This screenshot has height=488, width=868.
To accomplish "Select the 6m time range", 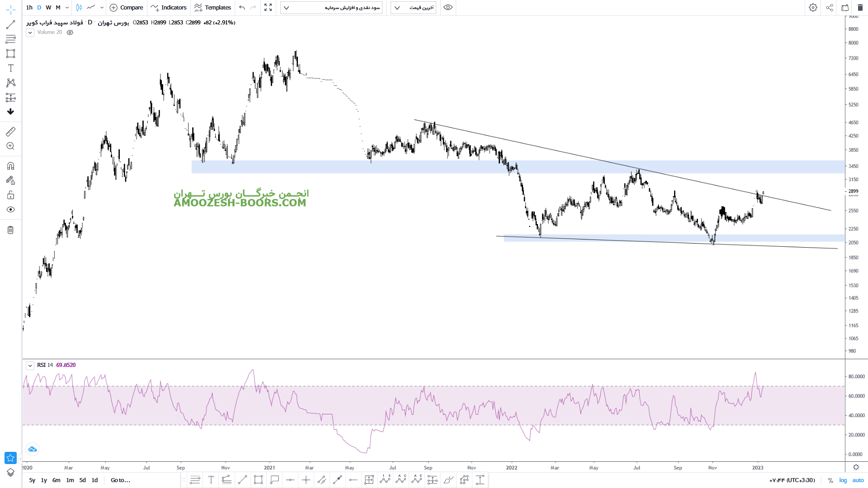I will pos(56,480).
